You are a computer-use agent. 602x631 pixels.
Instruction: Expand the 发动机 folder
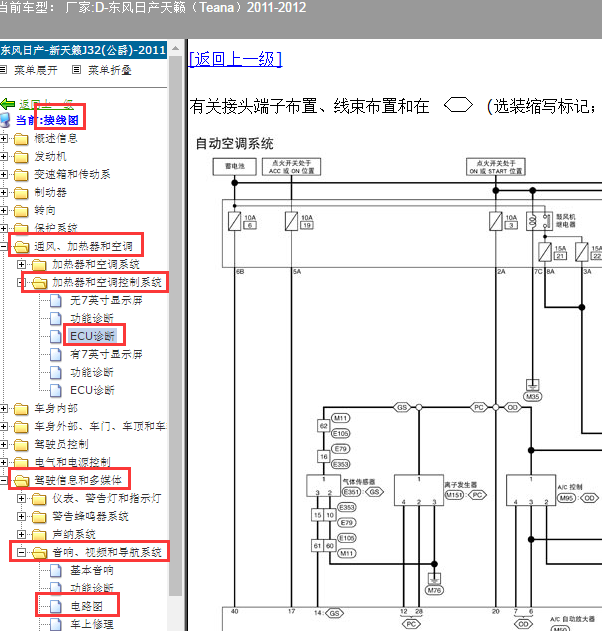(x=4, y=157)
